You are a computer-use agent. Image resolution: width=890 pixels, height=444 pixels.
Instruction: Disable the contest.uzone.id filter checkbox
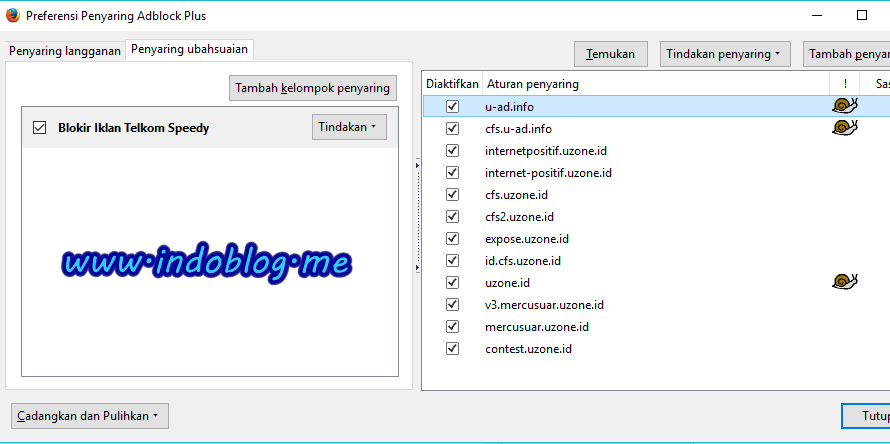tap(452, 349)
